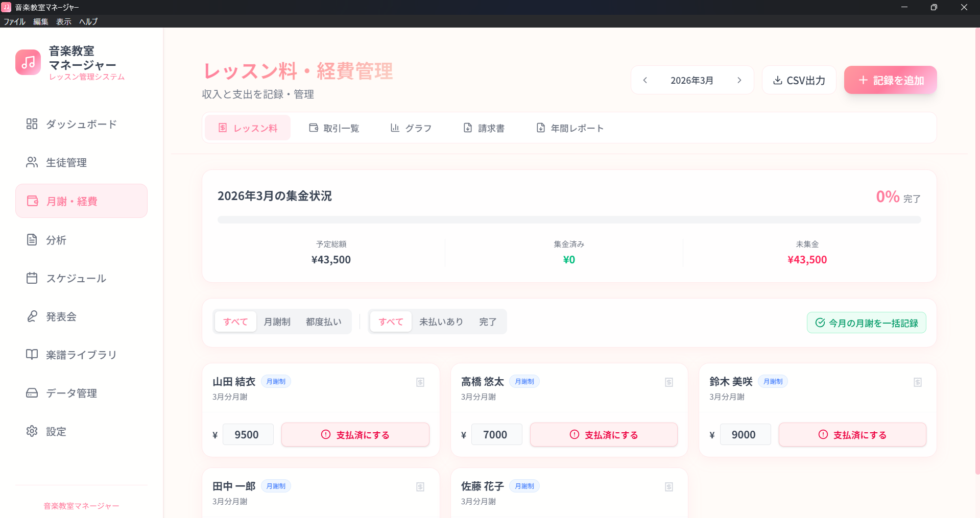Screen dimensions: 980x518
Task: Select 都度払い in the payment filter
Action: (x=323, y=322)
